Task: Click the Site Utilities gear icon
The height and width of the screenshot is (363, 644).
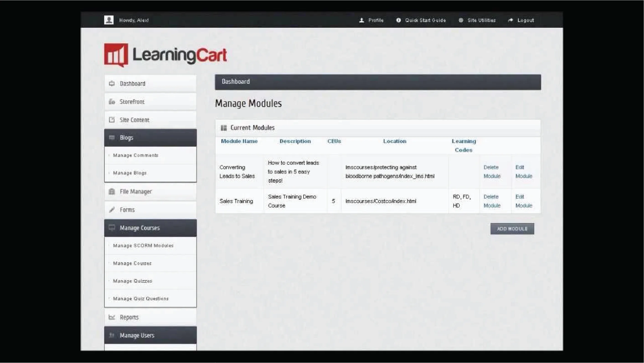Action: (x=461, y=20)
